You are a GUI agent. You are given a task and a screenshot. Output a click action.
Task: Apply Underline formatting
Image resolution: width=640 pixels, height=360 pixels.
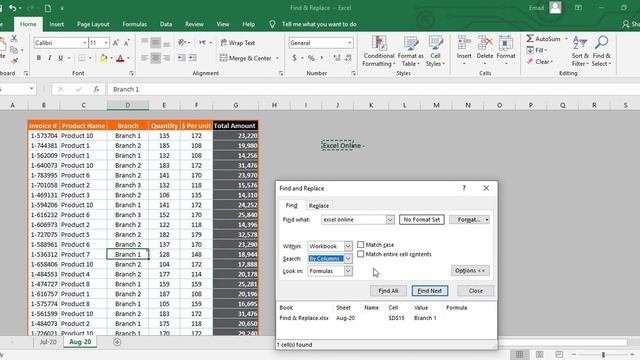coord(60,58)
